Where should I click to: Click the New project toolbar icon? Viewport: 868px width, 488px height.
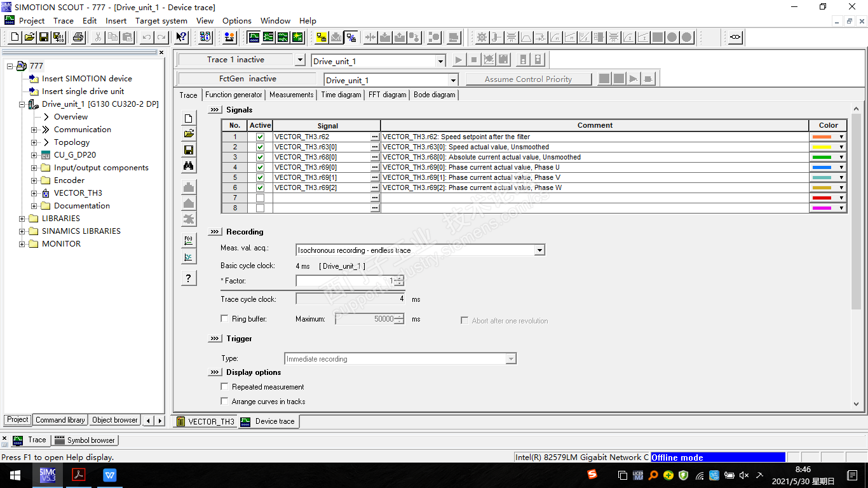15,37
